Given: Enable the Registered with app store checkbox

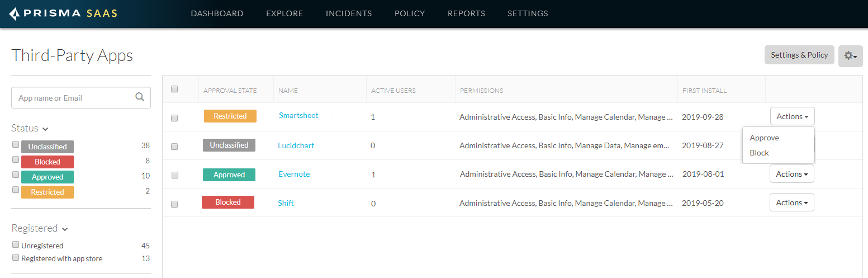Looking at the screenshot, I should tap(16, 258).
